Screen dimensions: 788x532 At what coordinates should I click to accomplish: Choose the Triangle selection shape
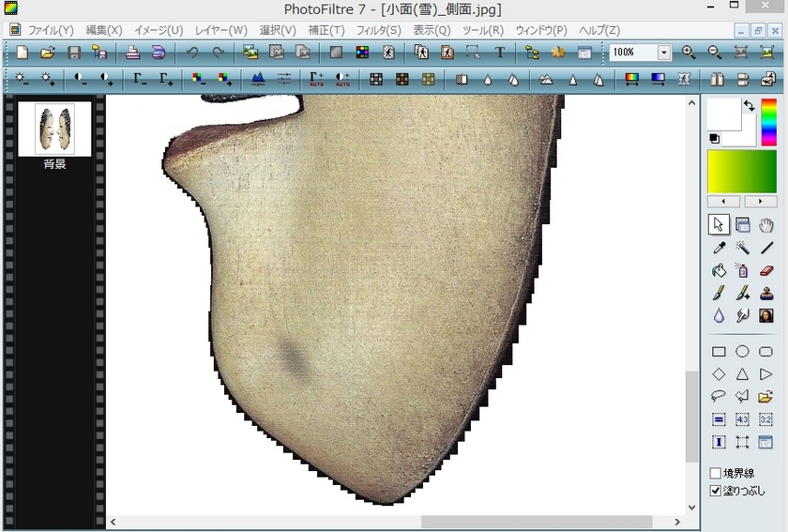pyautogui.click(x=742, y=374)
